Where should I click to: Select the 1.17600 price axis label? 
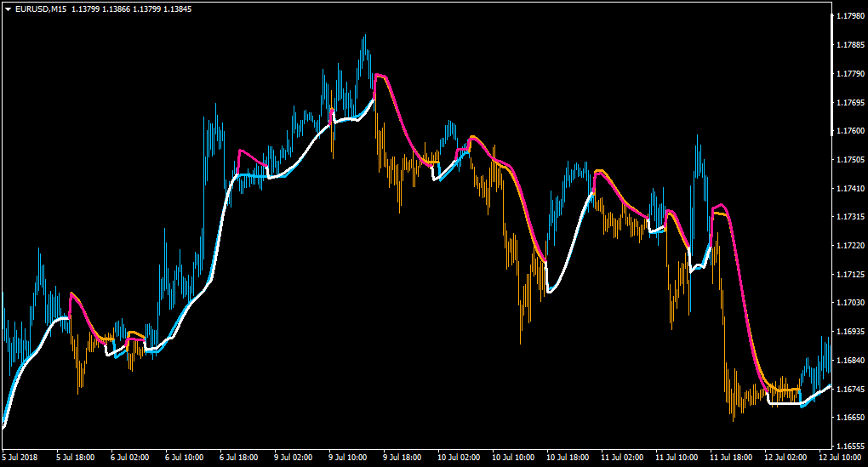(x=851, y=131)
